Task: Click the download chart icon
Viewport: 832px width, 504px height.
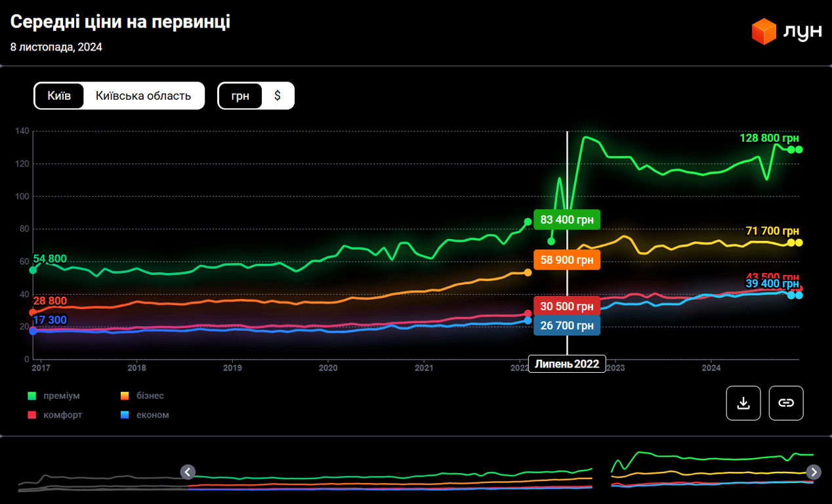Action: [743, 403]
